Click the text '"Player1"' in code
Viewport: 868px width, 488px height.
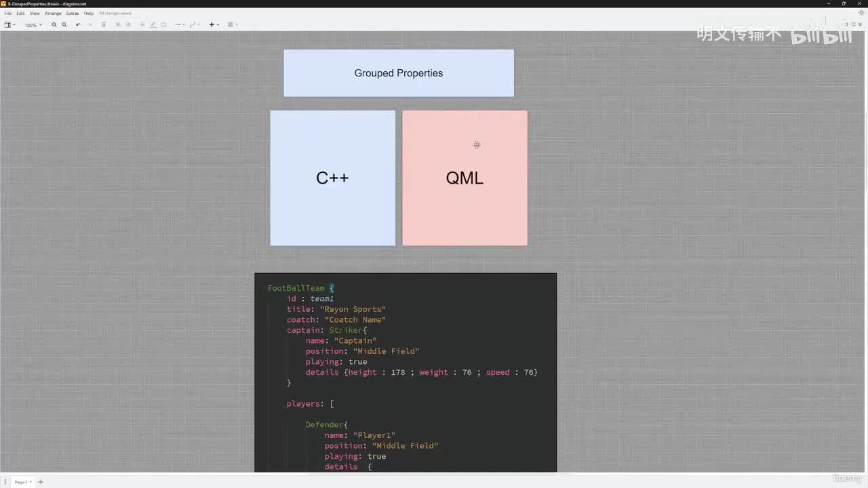374,435
